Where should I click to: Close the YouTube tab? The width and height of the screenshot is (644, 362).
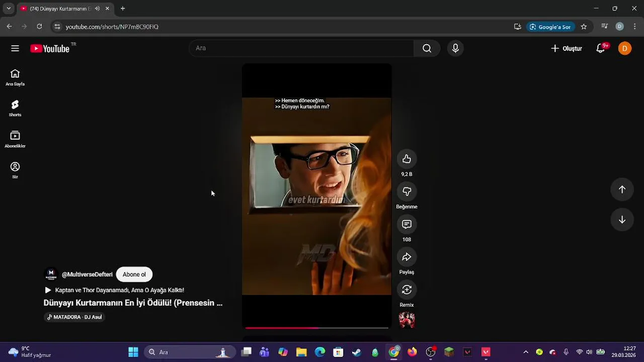tap(107, 9)
